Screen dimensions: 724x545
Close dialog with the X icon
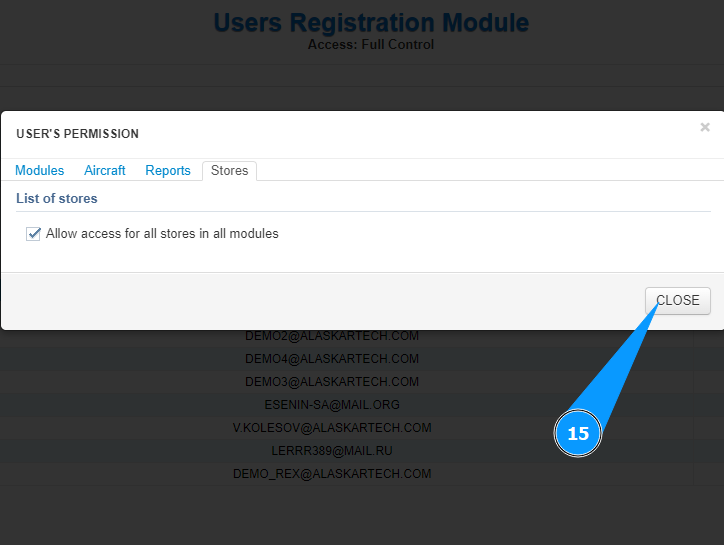point(705,127)
